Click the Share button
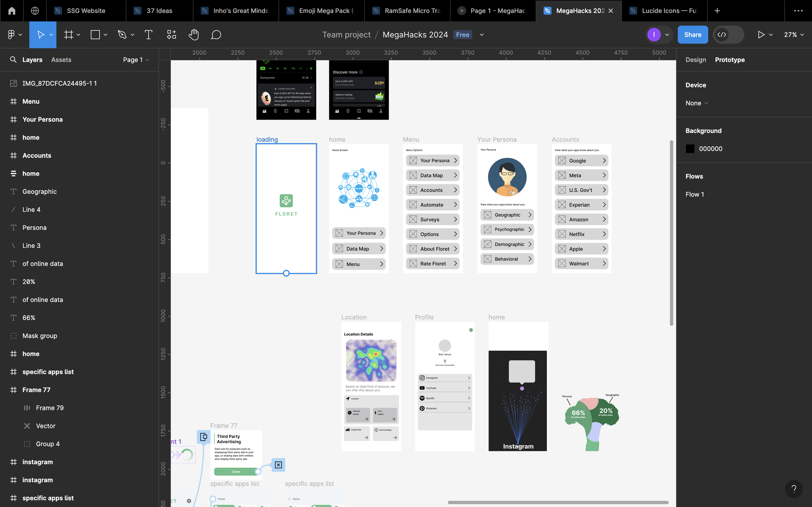Viewport: 812px width, 507px height. coord(692,35)
